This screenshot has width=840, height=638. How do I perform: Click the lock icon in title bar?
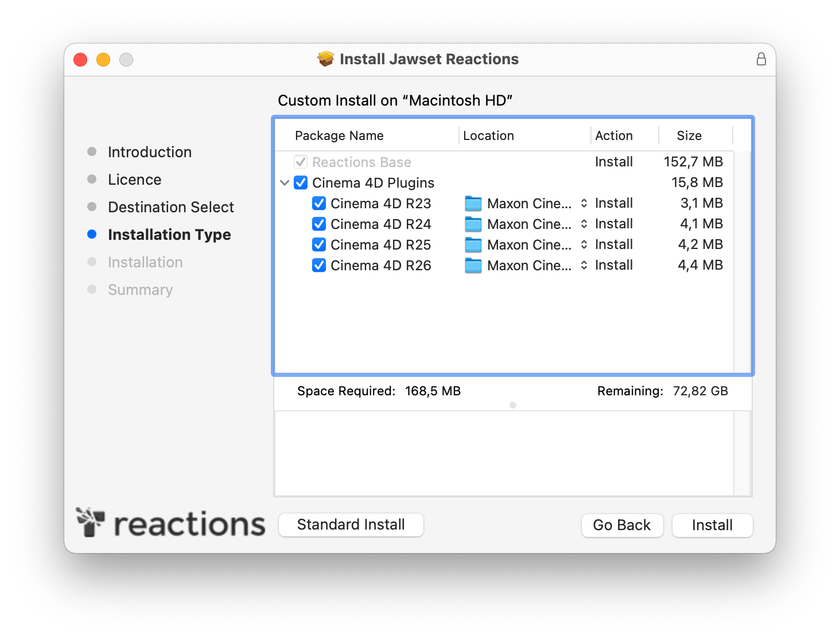[761, 59]
